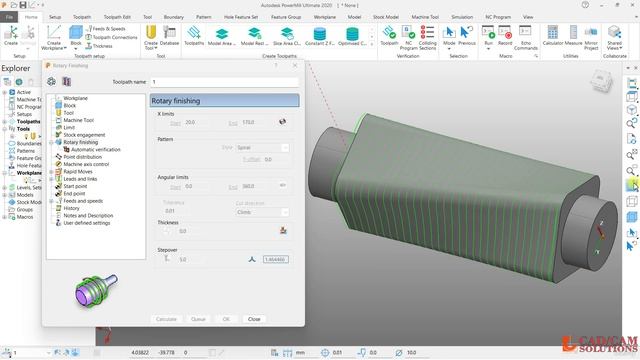Viewport: 640px width, 360px height.
Task: Toggle the lightbulb beside the workplane entry
Action: pos(27,180)
